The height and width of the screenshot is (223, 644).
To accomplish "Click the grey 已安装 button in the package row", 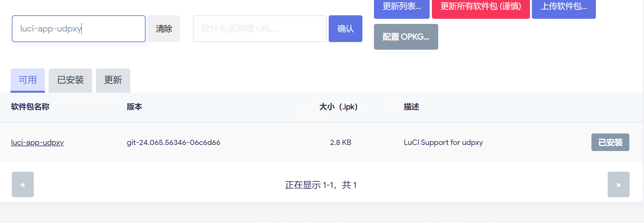I will (x=610, y=142).
